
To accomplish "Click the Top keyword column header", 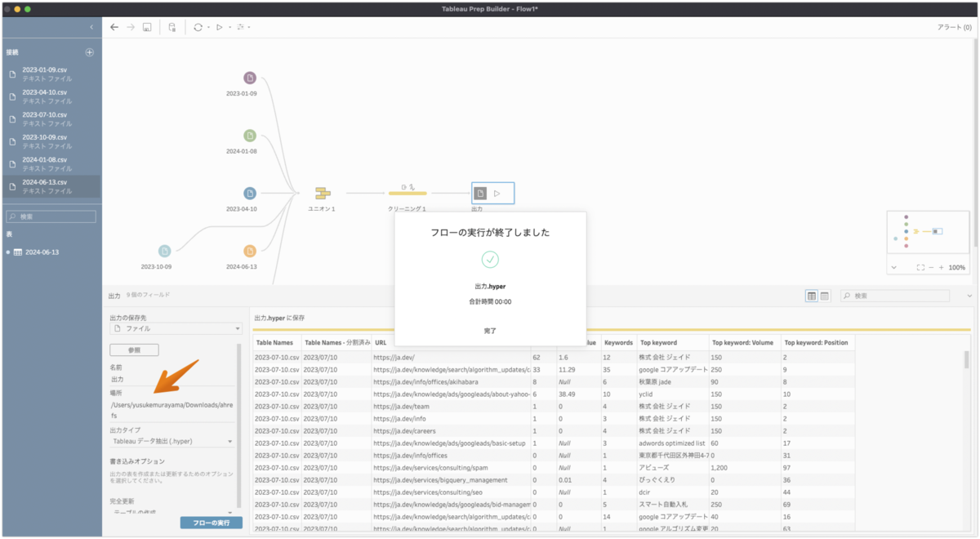I will pos(672,342).
